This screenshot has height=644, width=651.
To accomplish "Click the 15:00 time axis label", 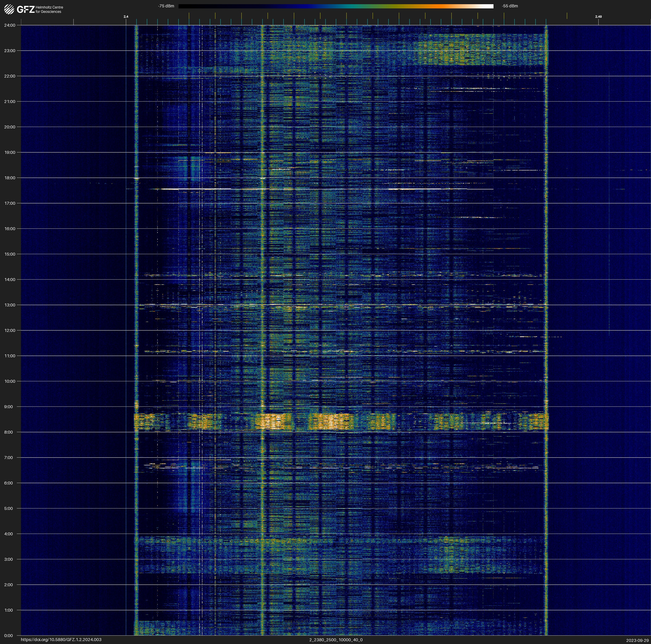I will click(x=10, y=254).
